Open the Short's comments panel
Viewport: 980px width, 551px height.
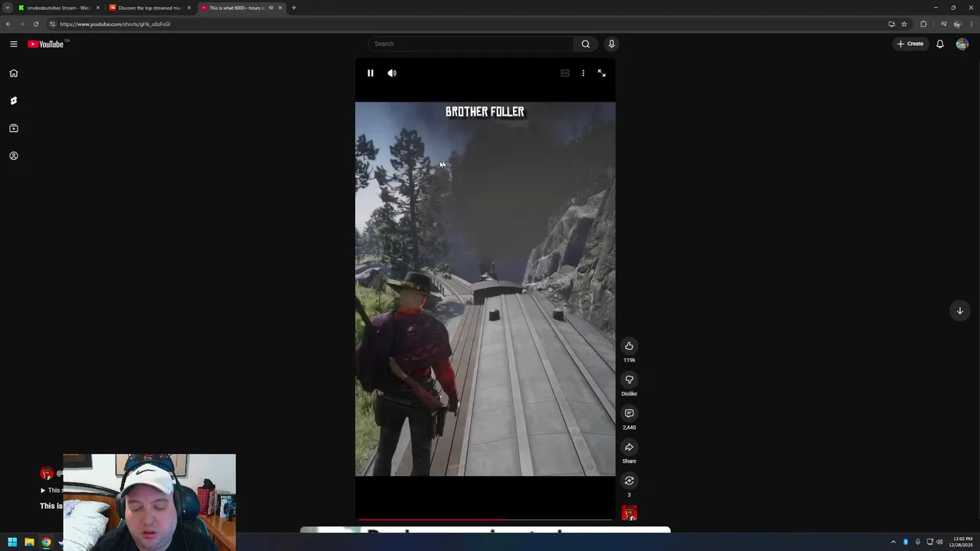629,413
